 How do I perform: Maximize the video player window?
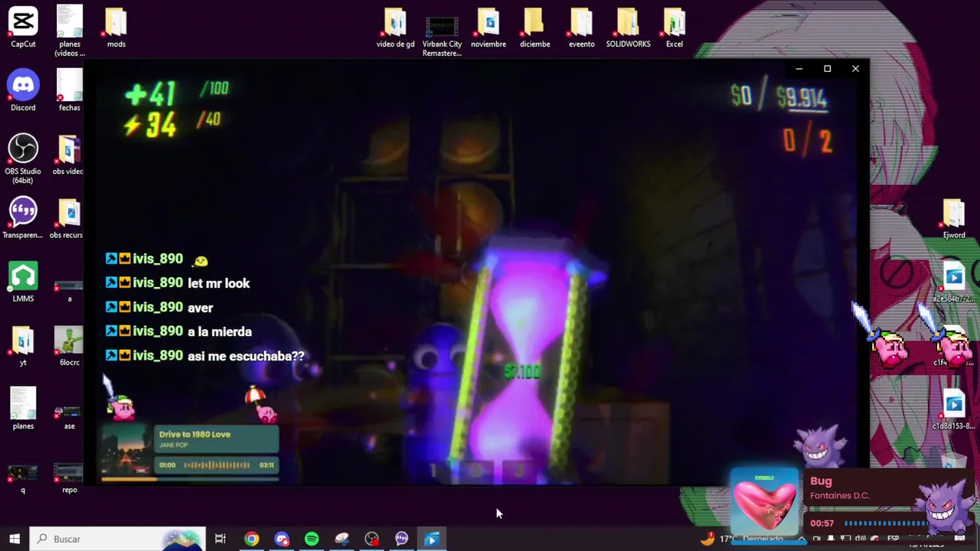tap(827, 69)
